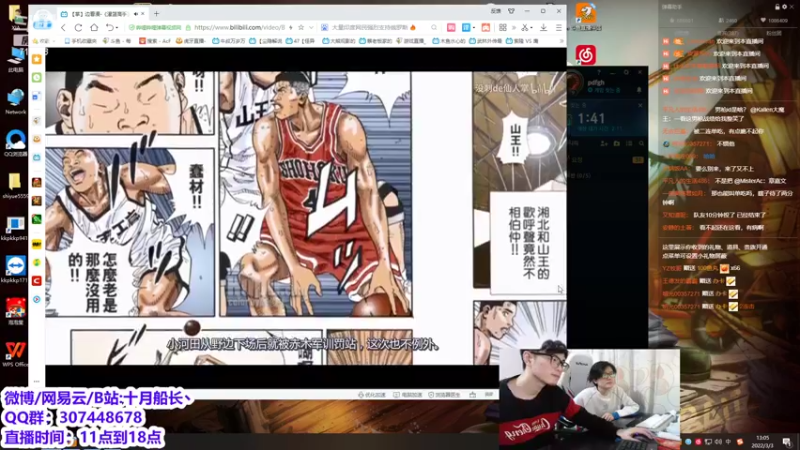The width and height of the screenshot is (800, 450).
Task: Click the bilibili URL address field
Action: 239,28
